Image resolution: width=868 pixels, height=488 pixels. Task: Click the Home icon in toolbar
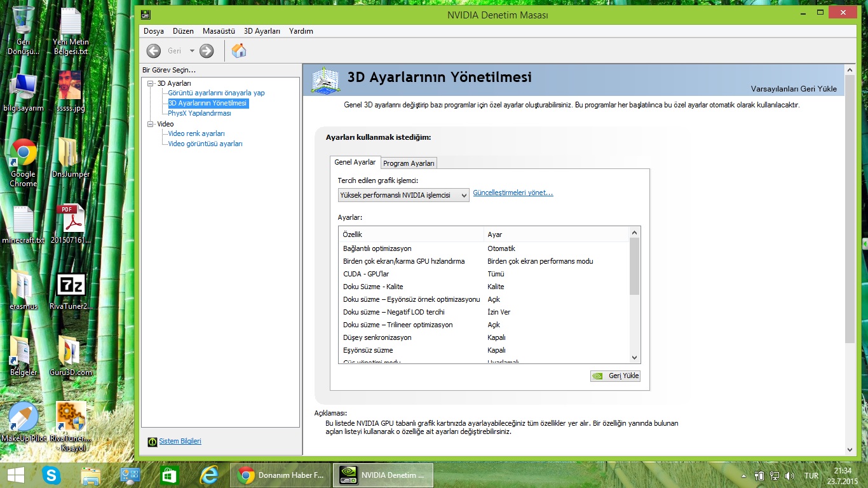239,51
